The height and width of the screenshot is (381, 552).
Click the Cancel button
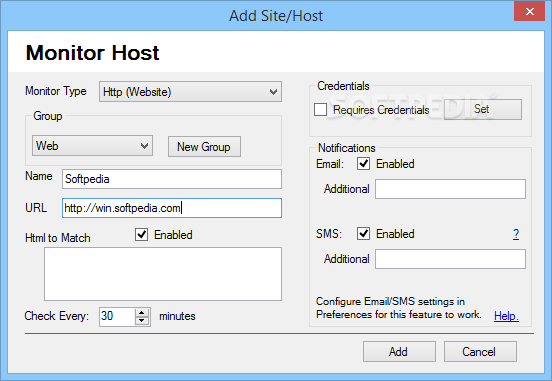[480, 351]
